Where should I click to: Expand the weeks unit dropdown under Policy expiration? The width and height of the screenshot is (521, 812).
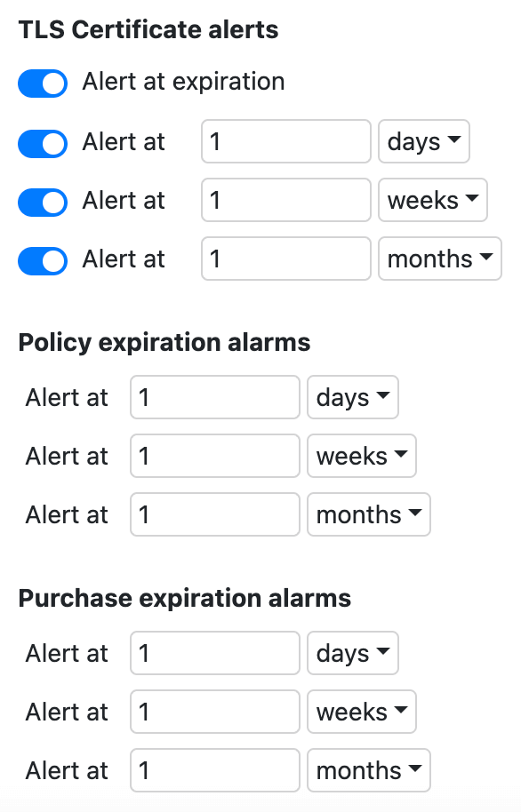coord(362,456)
